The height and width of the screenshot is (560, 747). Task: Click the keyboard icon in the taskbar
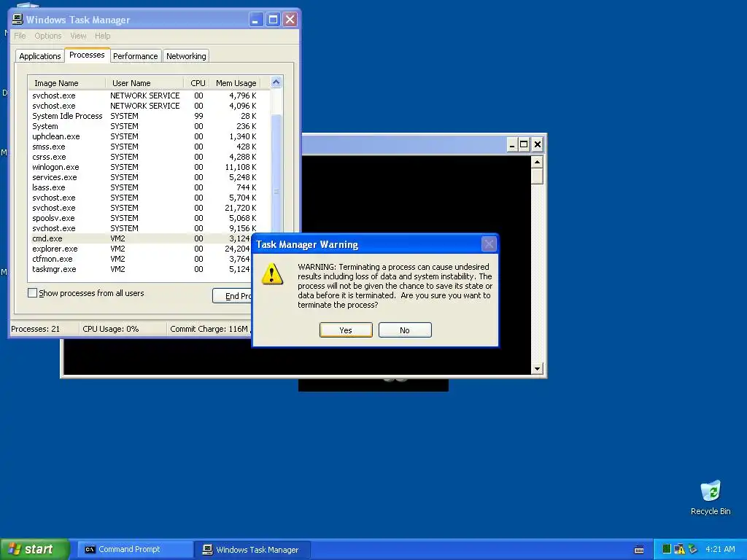639,550
